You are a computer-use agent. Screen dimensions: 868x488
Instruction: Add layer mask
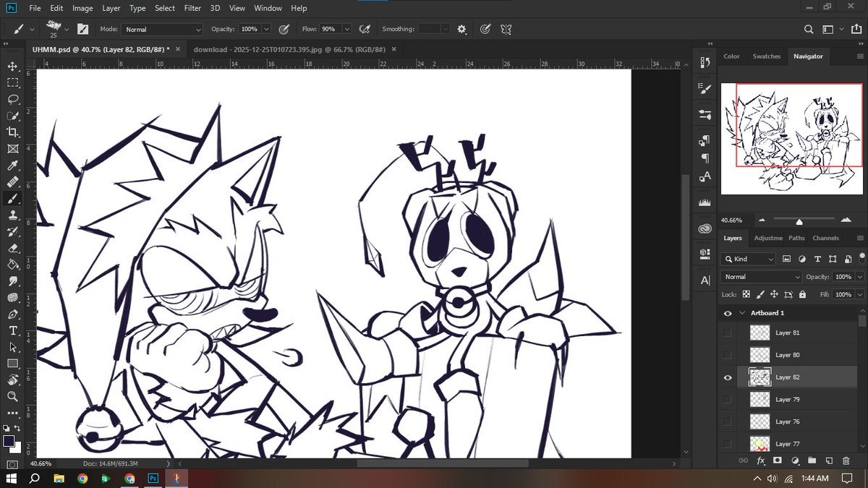778,461
